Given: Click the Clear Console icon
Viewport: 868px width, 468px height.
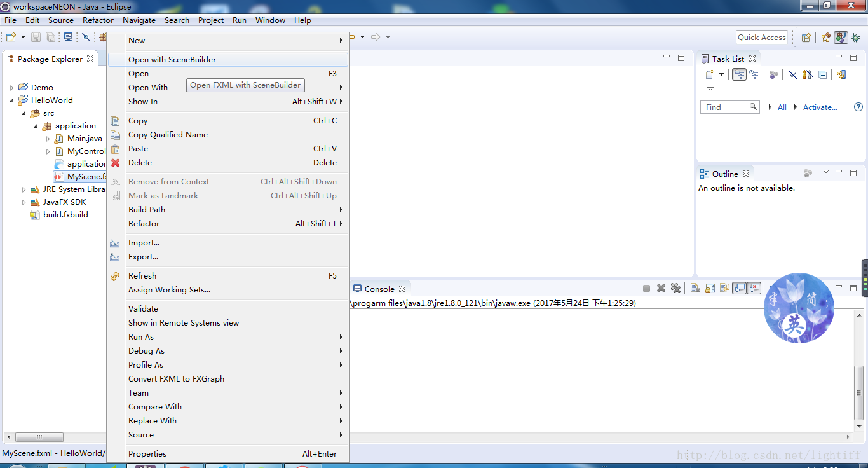Looking at the screenshot, I should (x=695, y=288).
